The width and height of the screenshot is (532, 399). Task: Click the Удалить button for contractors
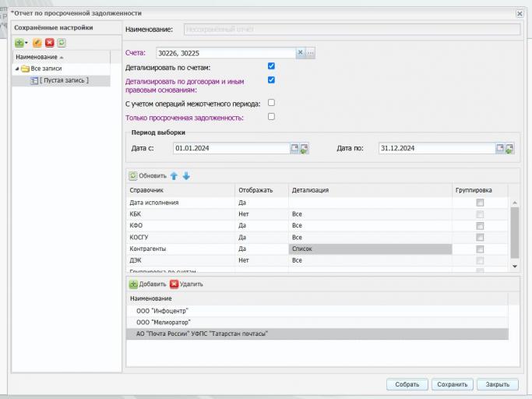click(x=186, y=284)
